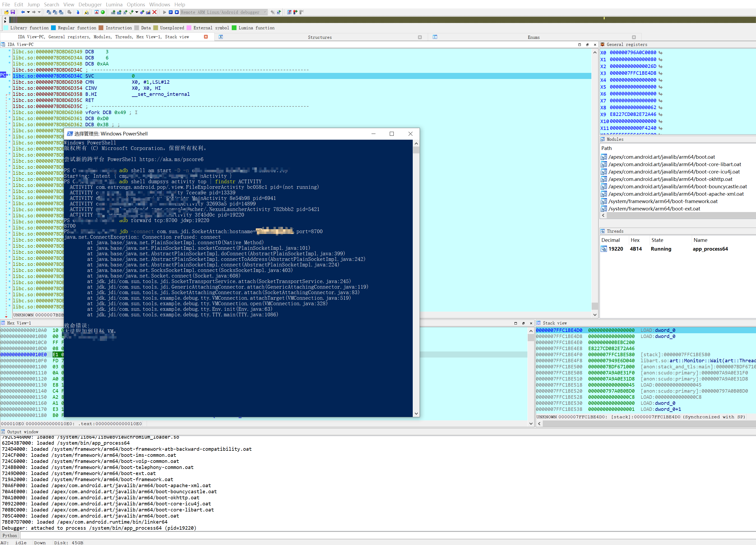
Task: Switch to the Enums tab
Action: (x=533, y=37)
